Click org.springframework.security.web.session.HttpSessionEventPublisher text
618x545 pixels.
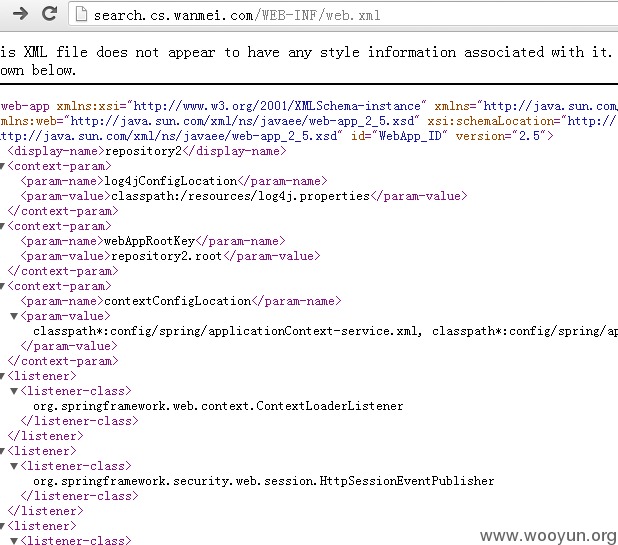(264, 481)
